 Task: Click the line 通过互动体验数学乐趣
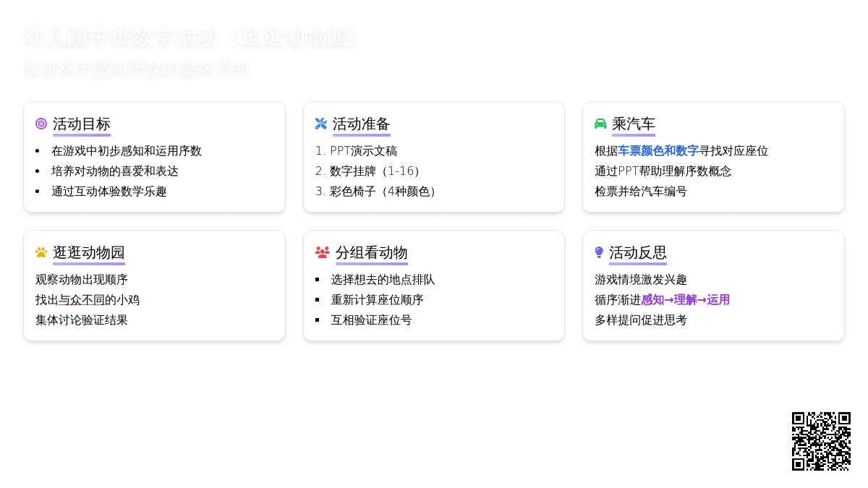coord(109,192)
